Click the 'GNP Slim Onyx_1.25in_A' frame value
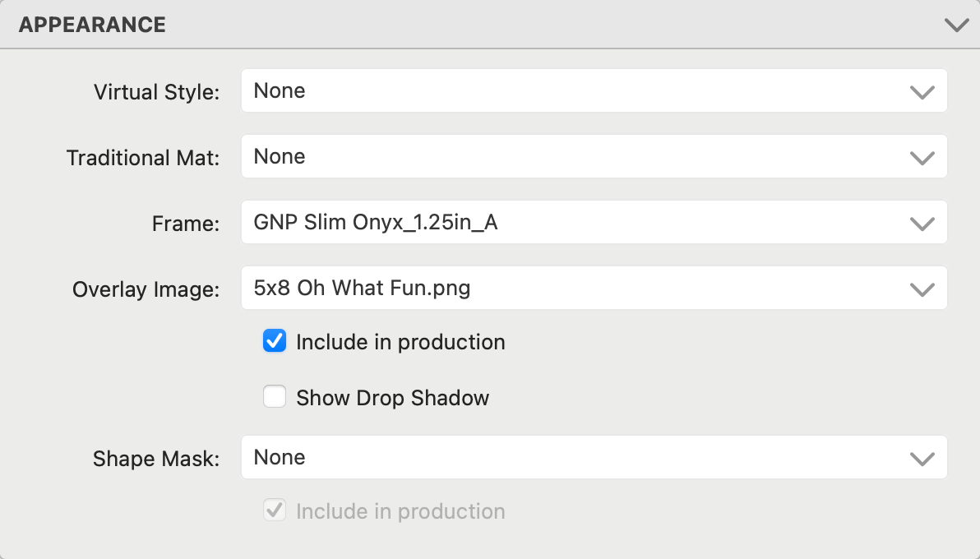The image size is (980, 559). click(375, 222)
